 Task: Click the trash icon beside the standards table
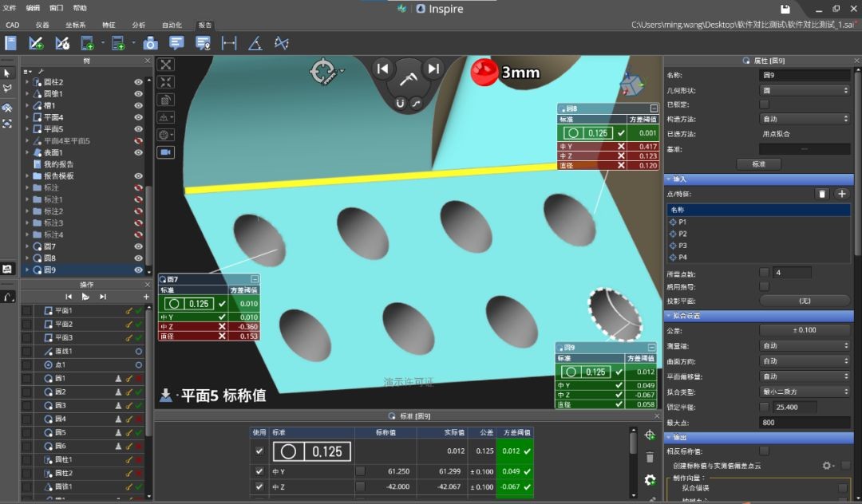tap(650, 457)
